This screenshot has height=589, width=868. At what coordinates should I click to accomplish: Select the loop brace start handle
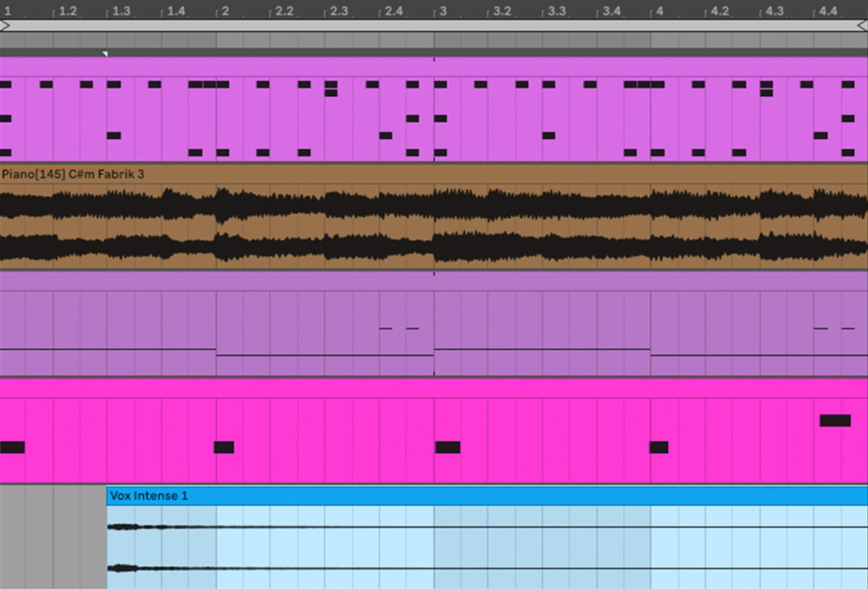[x=4, y=25]
